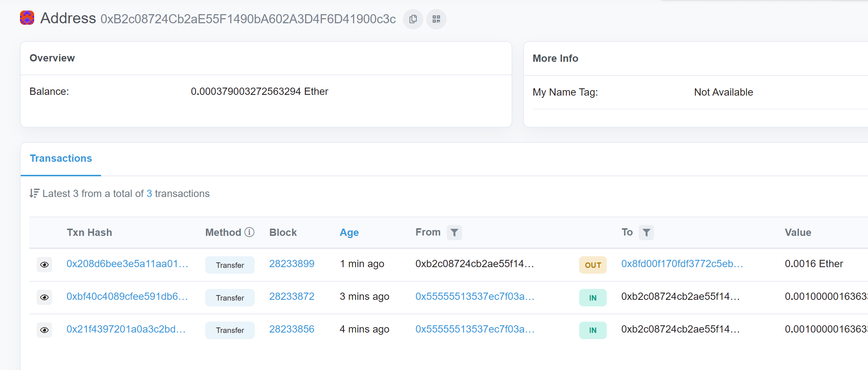Screen dimensions: 868x370
Task: Preview transaction 0xbf40c4089cfee591db6 details
Action: [44, 297]
